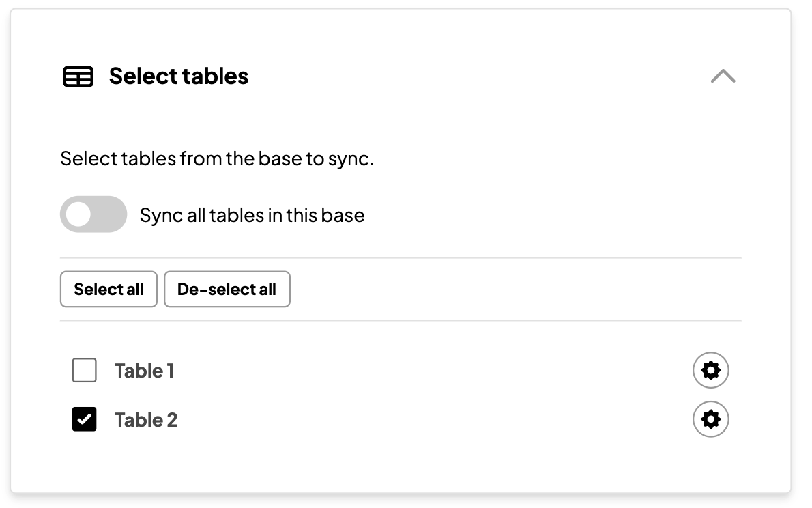
Task: Click the table icon beside Select tables heading
Action: 78,76
